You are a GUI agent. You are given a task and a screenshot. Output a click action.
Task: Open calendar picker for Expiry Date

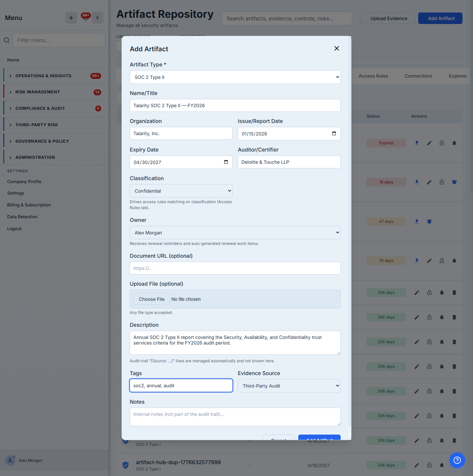pyautogui.click(x=226, y=162)
